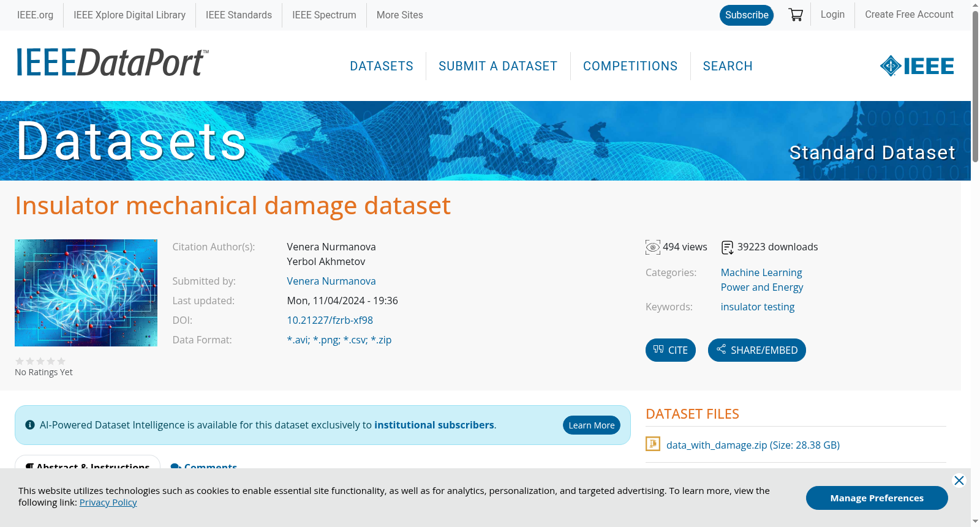Close the cookie banner with X
Viewport: 980px width, 527px height.
[959, 480]
